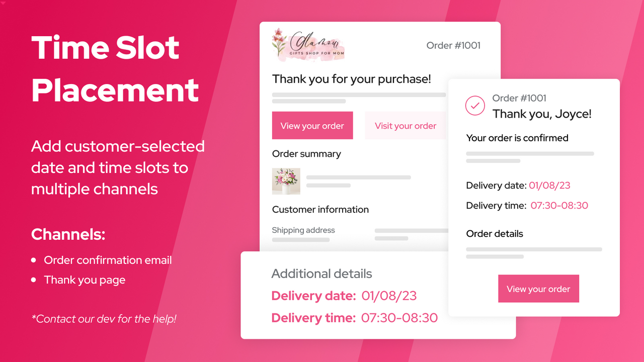Click the 'Contact our dev for the help' note
The image size is (644, 362).
[104, 319]
